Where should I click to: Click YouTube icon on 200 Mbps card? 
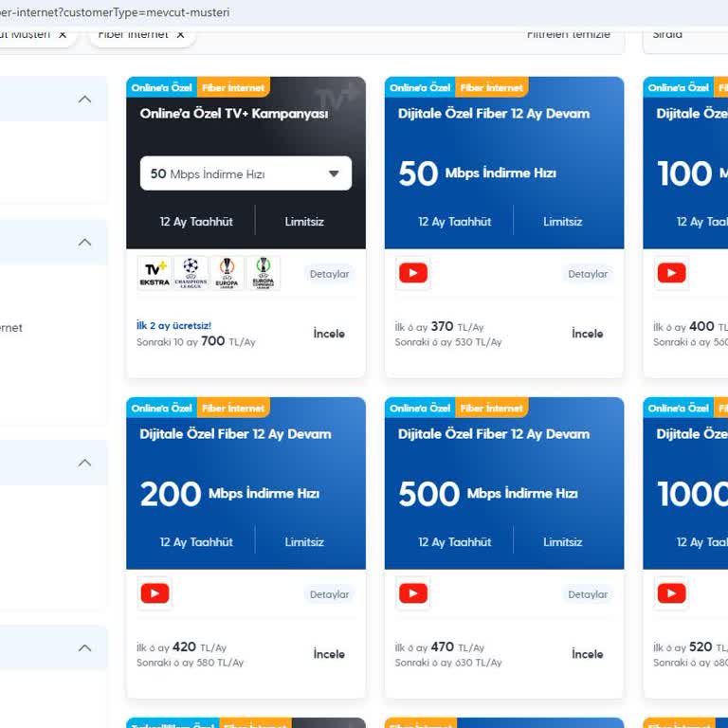[x=155, y=593]
